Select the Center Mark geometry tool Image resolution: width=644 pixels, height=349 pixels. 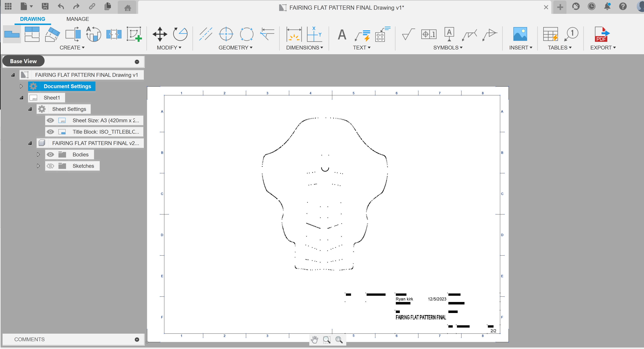click(226, 34)
